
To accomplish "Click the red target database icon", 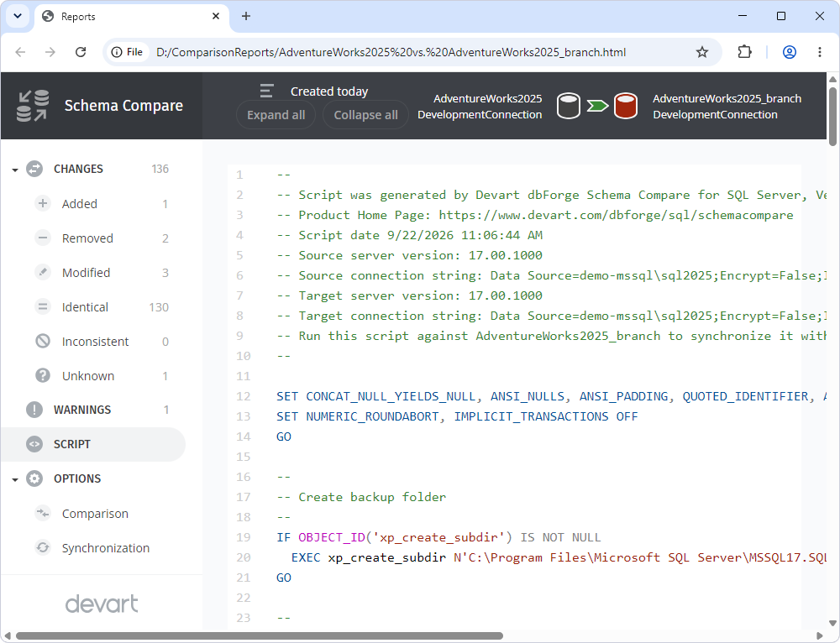I will click(x=626, y=106).
